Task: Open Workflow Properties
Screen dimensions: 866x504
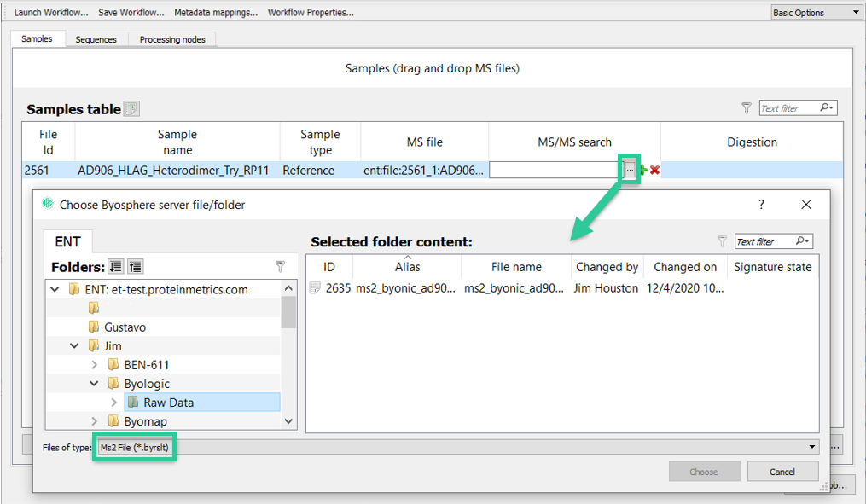Action: (x=311, y=12)
